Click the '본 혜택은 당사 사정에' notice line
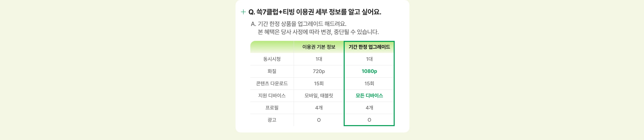 point(318,32)
